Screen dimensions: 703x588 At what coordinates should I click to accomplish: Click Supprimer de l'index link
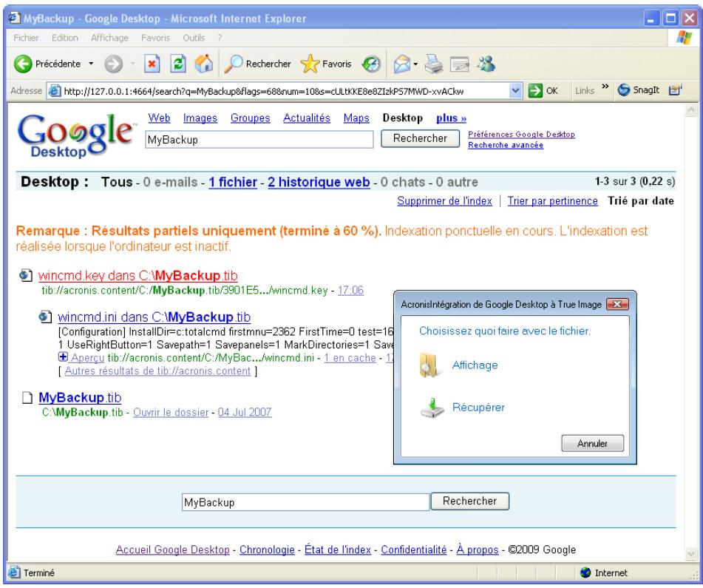point(445,201)
